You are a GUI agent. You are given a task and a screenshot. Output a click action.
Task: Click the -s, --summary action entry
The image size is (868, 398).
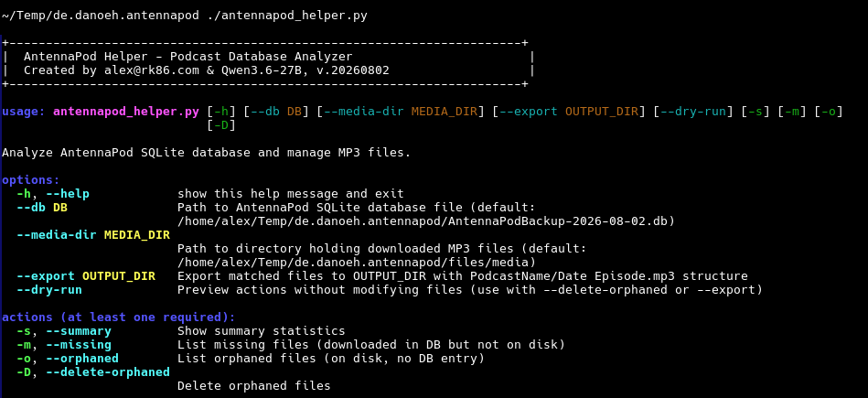[64, 331]
